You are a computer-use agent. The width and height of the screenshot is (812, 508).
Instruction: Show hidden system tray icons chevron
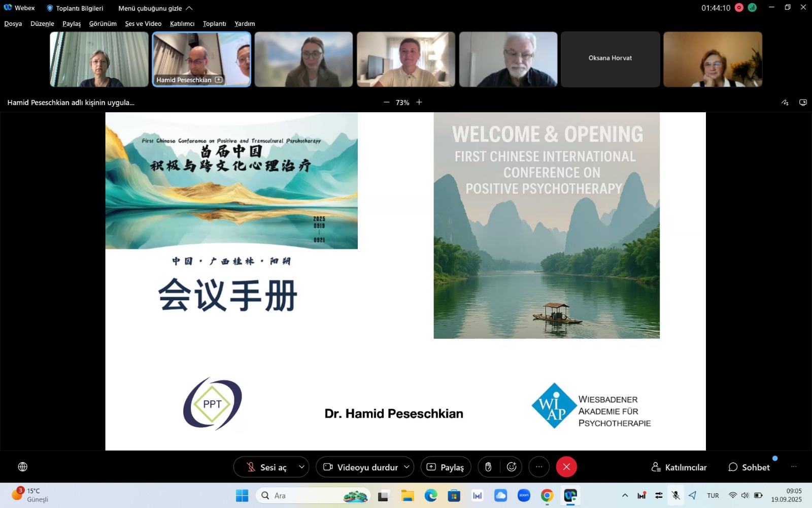click(x=625, y=495)
